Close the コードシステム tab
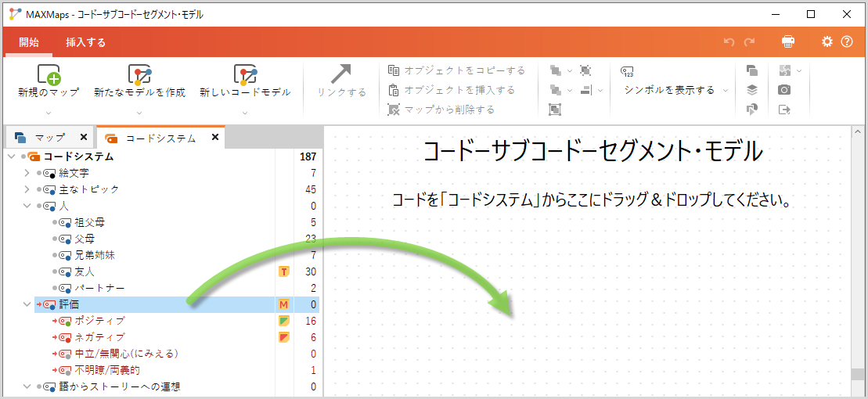868x399 pixels. tap(215, 137)
